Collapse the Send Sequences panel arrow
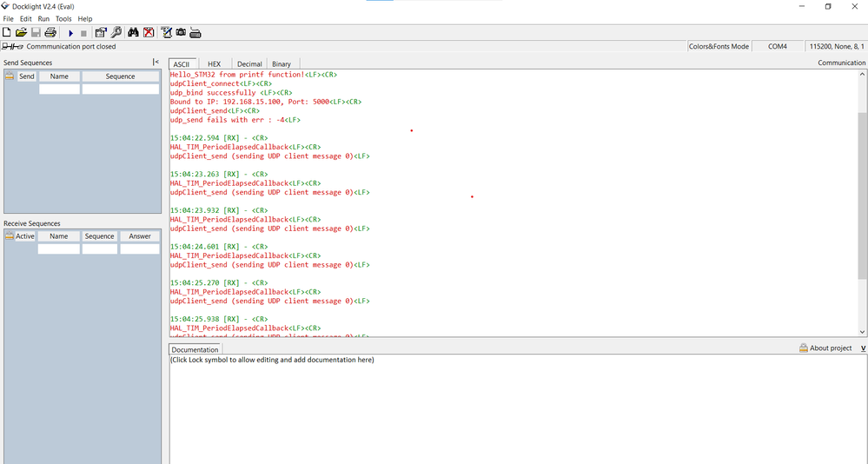 pos(156,62)
